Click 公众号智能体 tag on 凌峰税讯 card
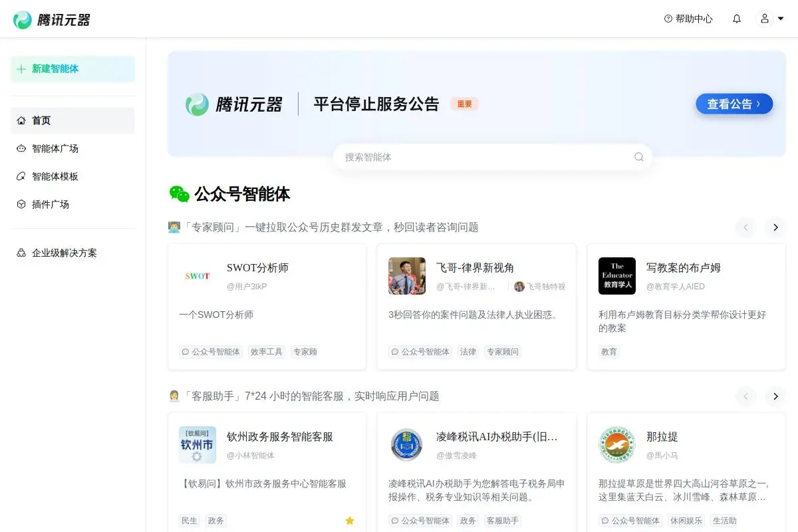Image resolution: width=798 pixels, height=532 pixels. 420,521
